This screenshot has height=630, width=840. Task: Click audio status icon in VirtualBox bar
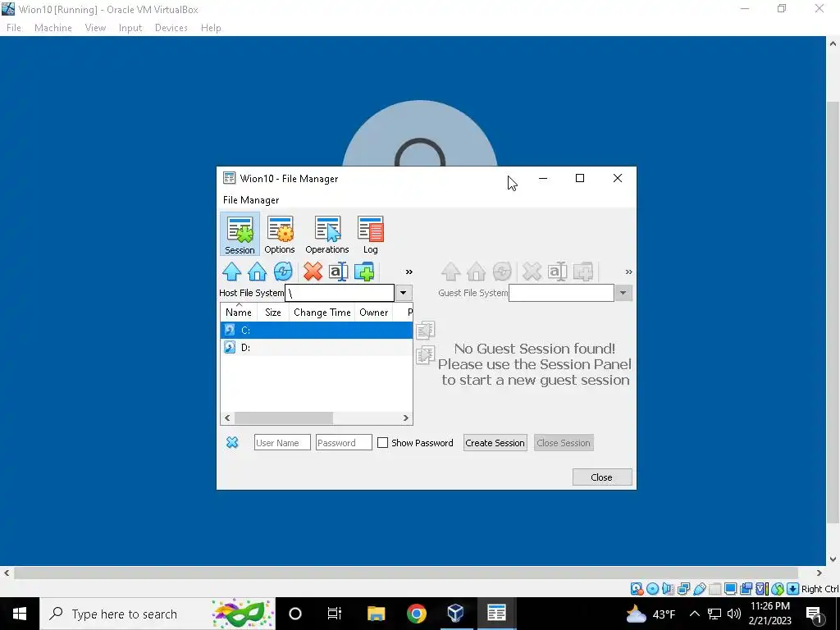pos(668,589)
